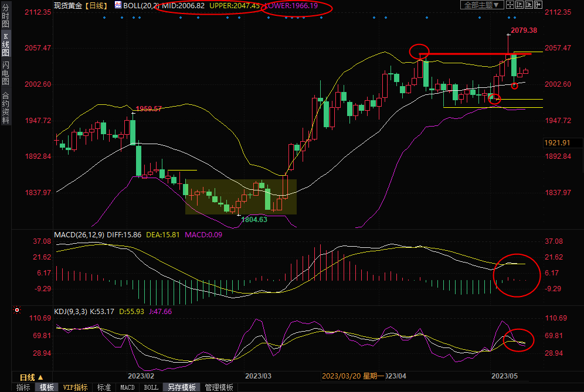Click the 2023/02 date axis label
Image resolution: width=584 pixels, height=392 pixels.
click(141, 376)
